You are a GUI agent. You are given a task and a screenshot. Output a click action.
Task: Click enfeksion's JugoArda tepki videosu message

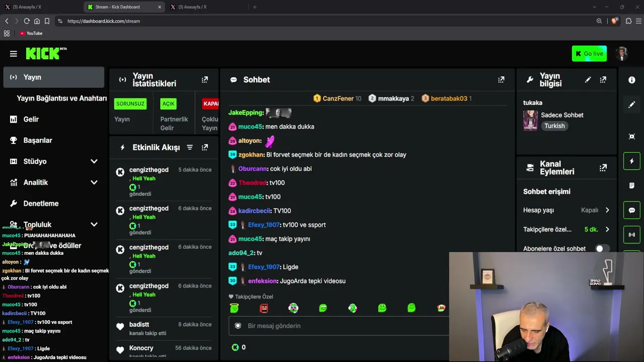point(312,281)
